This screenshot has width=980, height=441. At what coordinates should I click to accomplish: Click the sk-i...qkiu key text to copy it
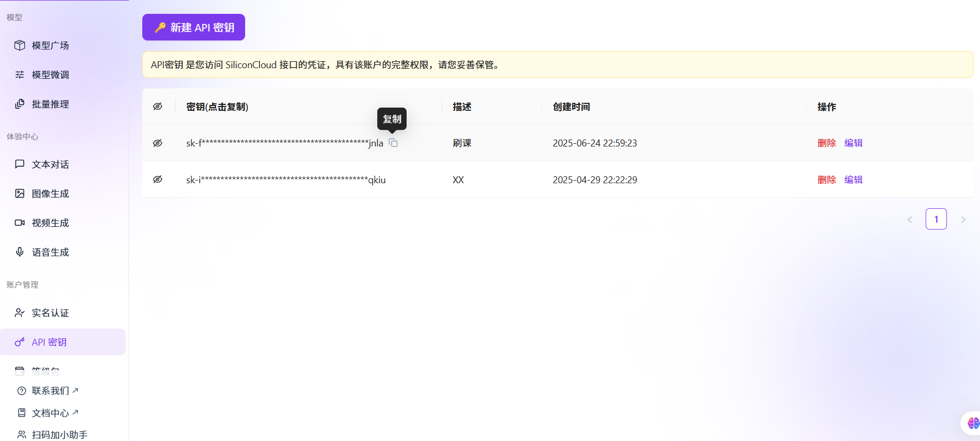pyautogui.click(x=286, y=179)
